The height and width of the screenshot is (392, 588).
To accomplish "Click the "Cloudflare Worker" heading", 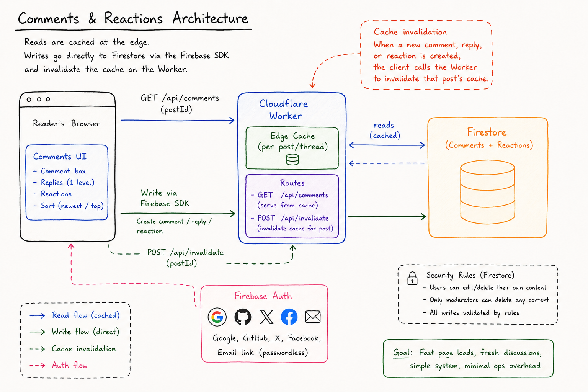I will coord(284,109).
